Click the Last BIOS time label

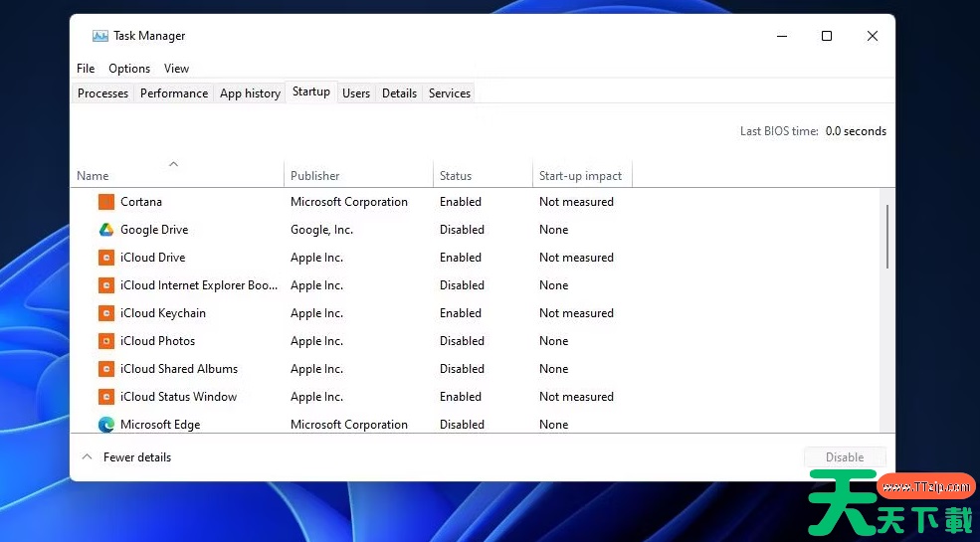[x=779, y=131]
